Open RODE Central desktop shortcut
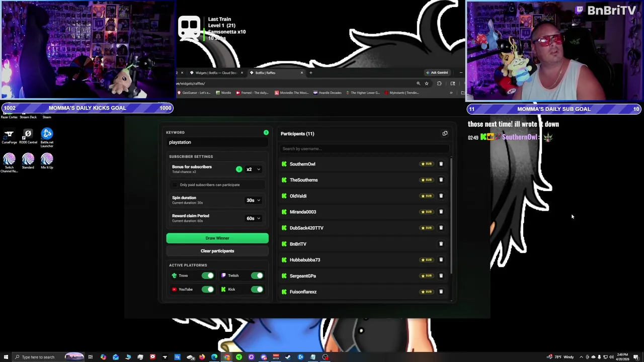644x362 pixels. [x=28, y=137]
